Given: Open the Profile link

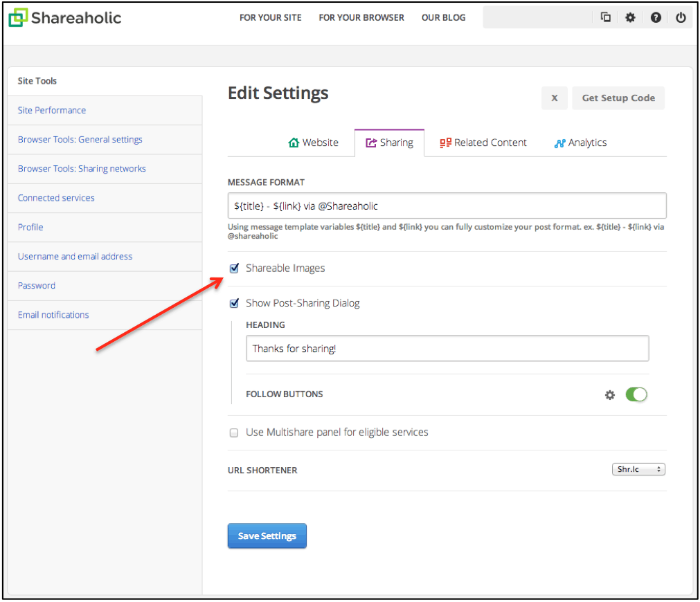Looking at the screenshot, I should pyautogui.click(x=30, y=227).
